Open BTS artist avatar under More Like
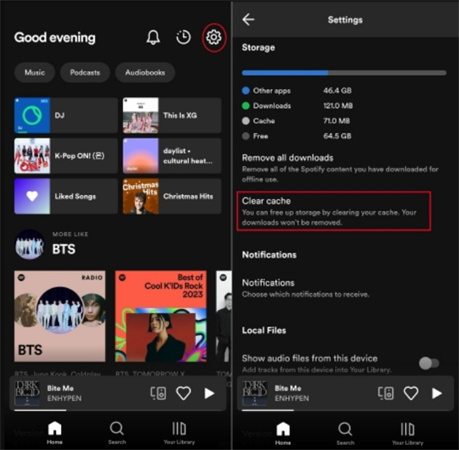Image resolution: width=459 pixels, height=450 pixels. click(30, 244)
